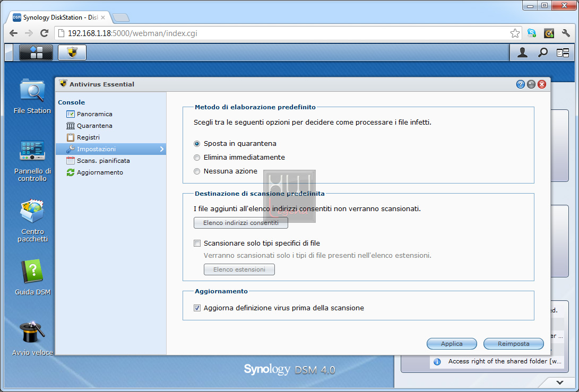The width and height of the screenshot is (579, 392).
Task: Launch Avvio veloce wizard icon
Action: point(32,338)
